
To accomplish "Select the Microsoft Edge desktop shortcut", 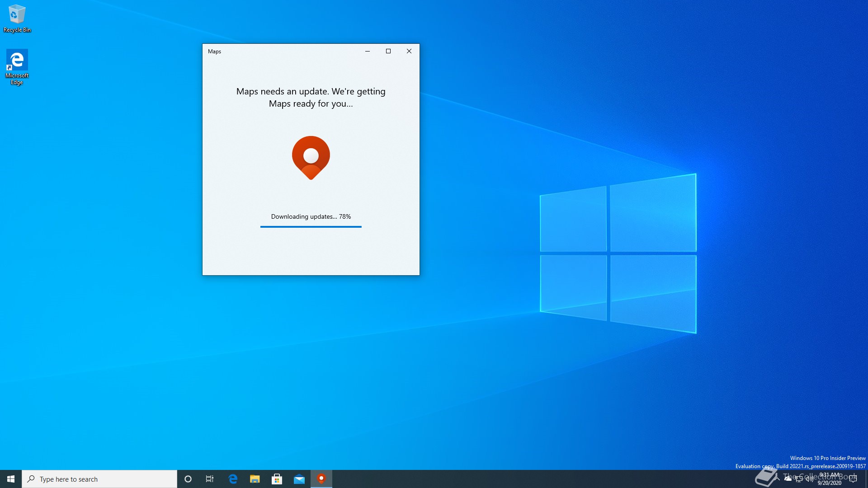I will [x=17, y=66].
